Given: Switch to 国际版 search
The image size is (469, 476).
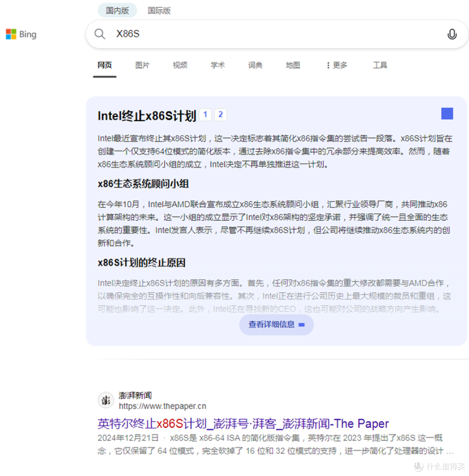Looking at the screenshot, I should coord(159,10).
